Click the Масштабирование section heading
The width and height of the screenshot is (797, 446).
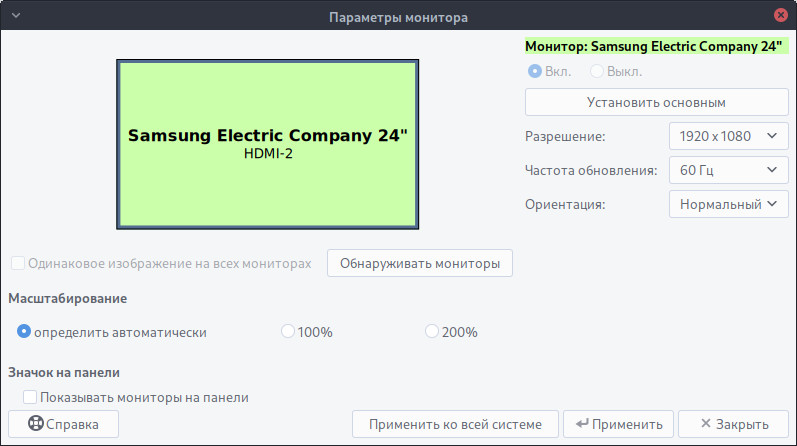[68, 299]
